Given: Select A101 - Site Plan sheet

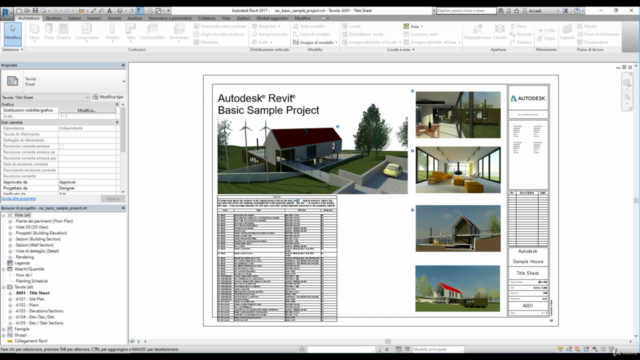Looking at the screenshot, I should [30, 299].
